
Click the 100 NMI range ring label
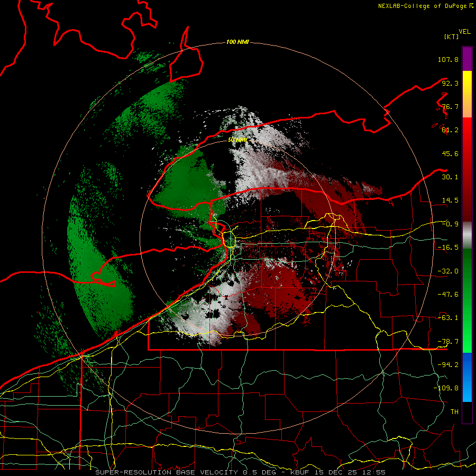(237, 42)
